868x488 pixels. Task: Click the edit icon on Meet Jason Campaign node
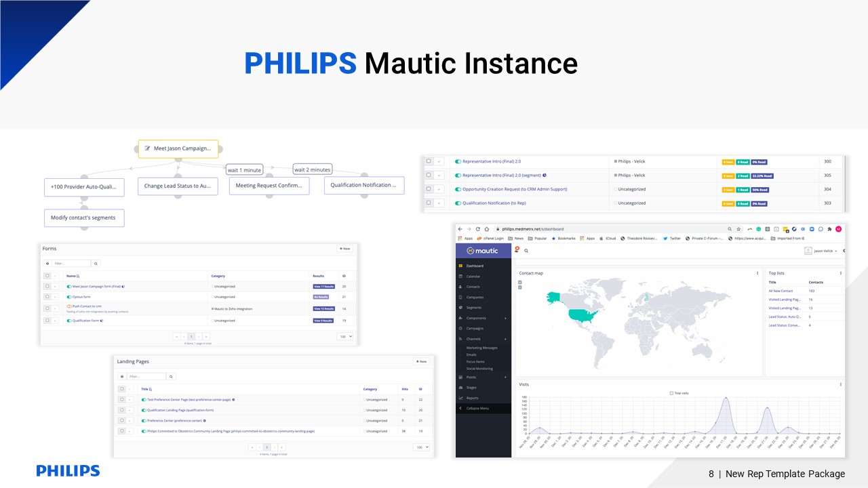coord(147,148)
